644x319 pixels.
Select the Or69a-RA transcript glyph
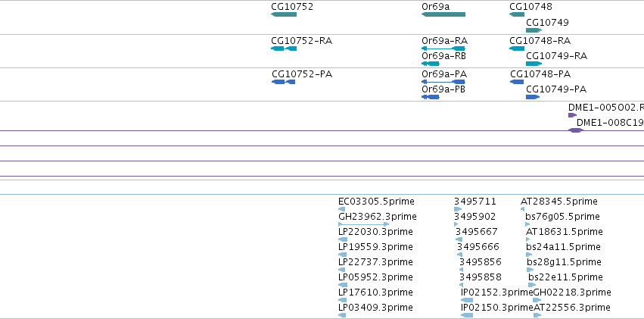(x=443, y=48)
